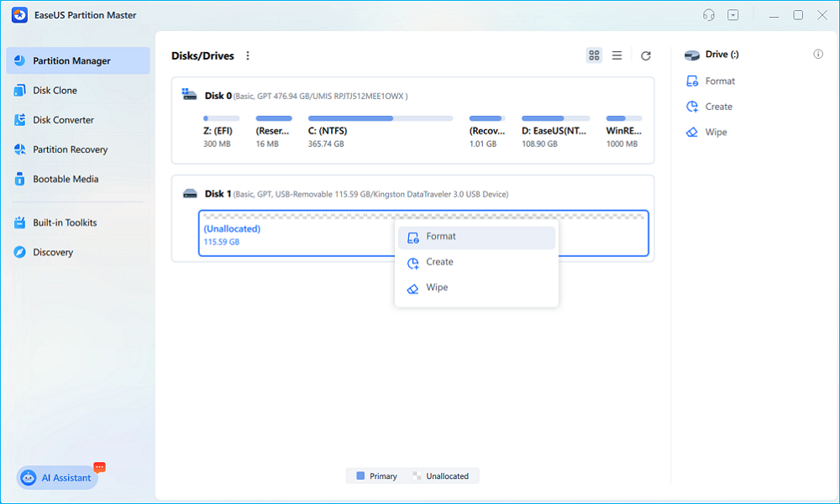Open Bootable Media from the sidebar
Viewport: 840px width, 504px height.
tap(65, 179)
